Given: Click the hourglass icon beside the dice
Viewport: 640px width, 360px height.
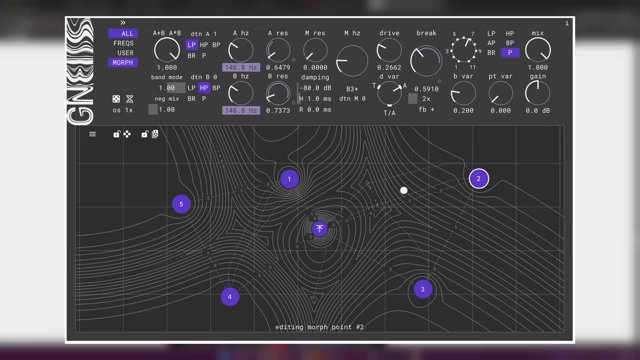Looking at the screenshot, I should click(129, 99).
